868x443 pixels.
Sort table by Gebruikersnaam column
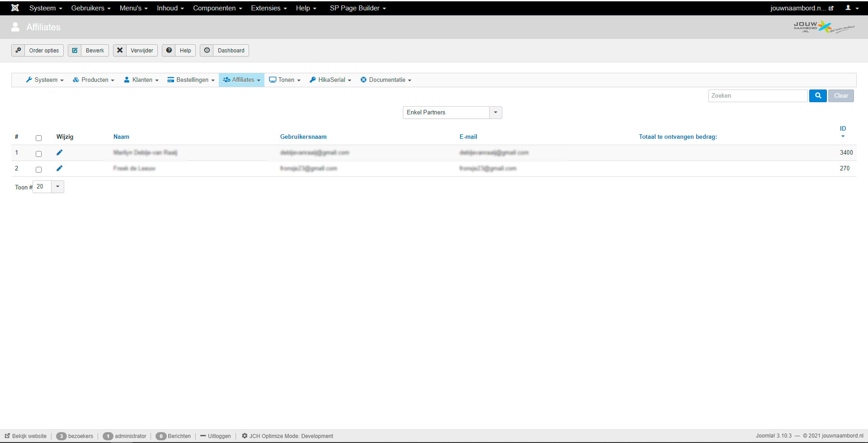click(x=303, y=137)
